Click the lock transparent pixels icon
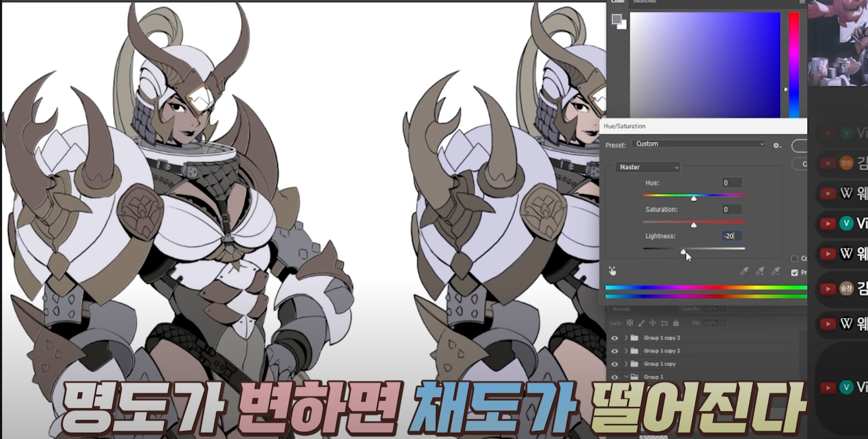This screenshot has width=868, height=439. (629, 323)
